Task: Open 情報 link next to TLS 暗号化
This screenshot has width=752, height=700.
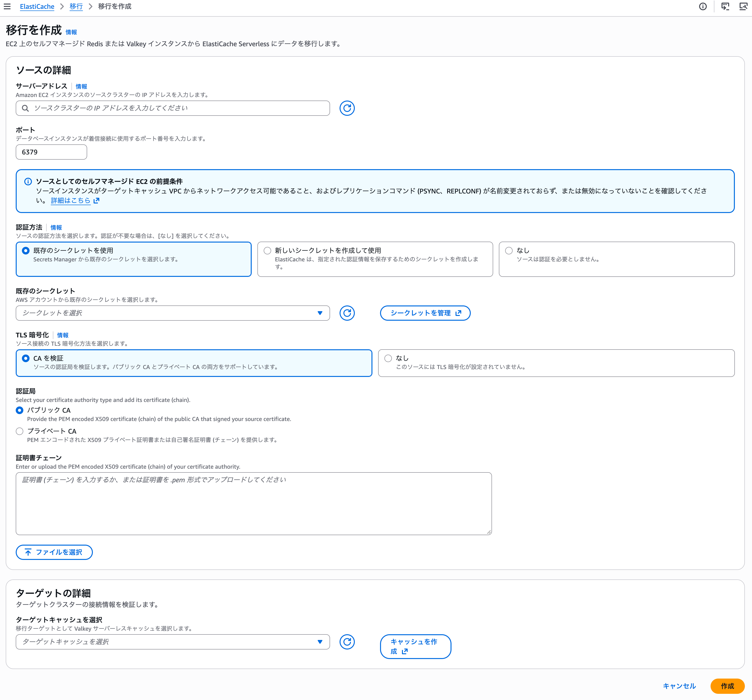Action: tap(63, 335)
